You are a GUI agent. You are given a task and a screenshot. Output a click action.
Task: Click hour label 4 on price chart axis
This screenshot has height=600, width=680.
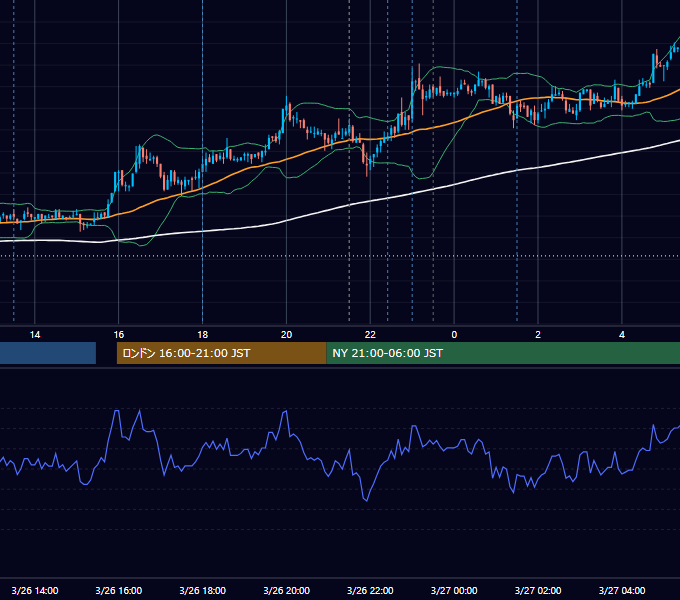click(622, 335)
